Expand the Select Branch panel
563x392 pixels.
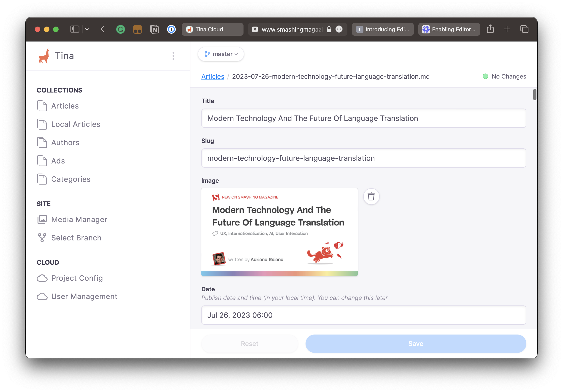76,237
